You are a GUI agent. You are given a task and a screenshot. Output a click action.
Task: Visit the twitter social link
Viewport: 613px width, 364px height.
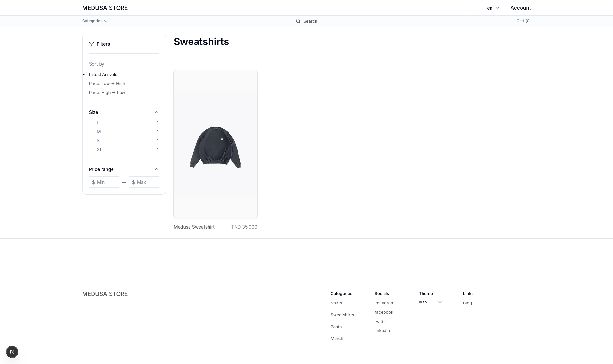coord(381,321)
